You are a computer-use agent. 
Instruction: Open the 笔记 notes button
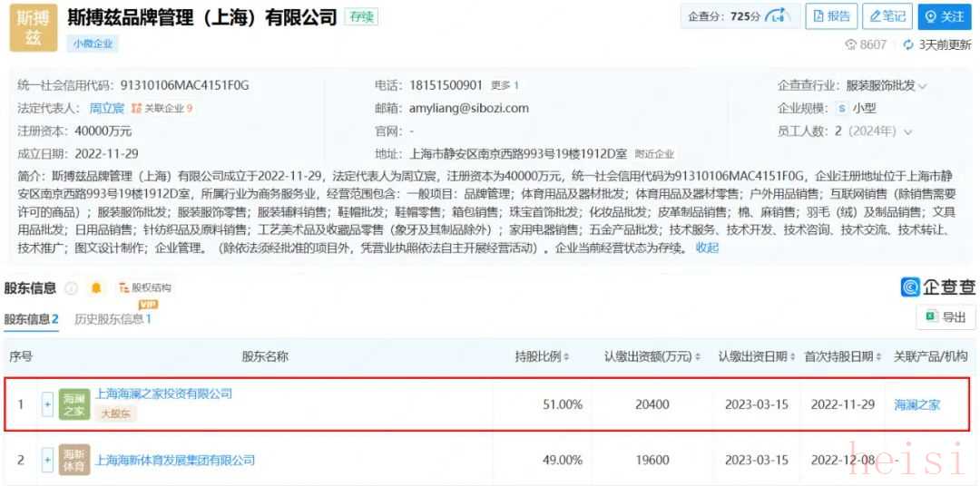pos(887,17)
